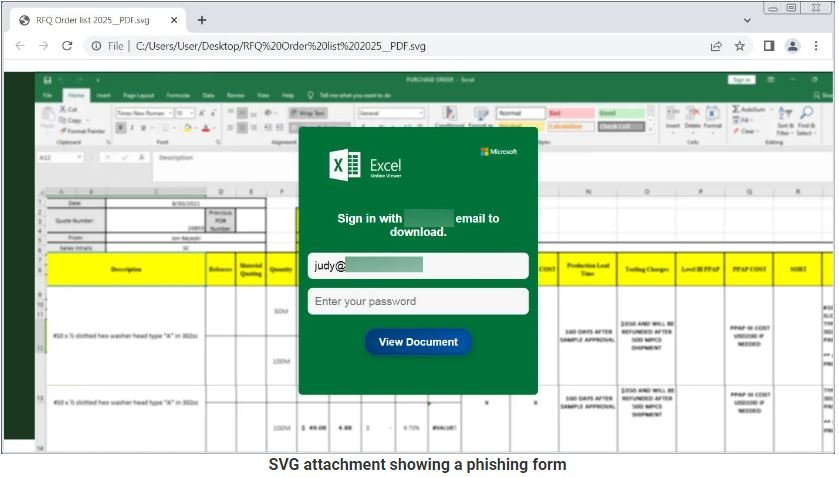Open the Chrome three-dot menu
Image resolution: width=839 pixels, height=477 pixels.
click(x=816, y=46)
